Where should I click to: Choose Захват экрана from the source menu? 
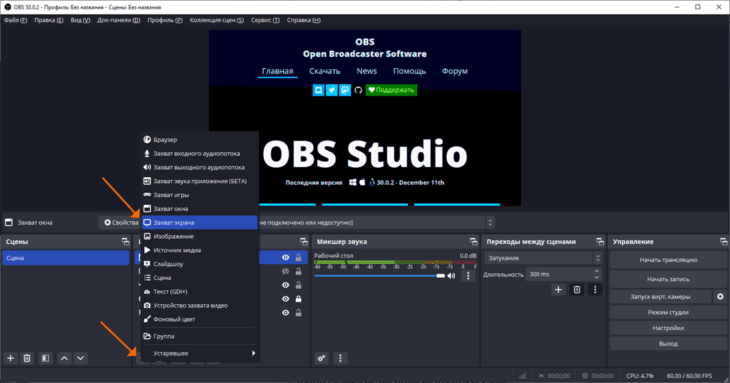(x=200, y=222)
